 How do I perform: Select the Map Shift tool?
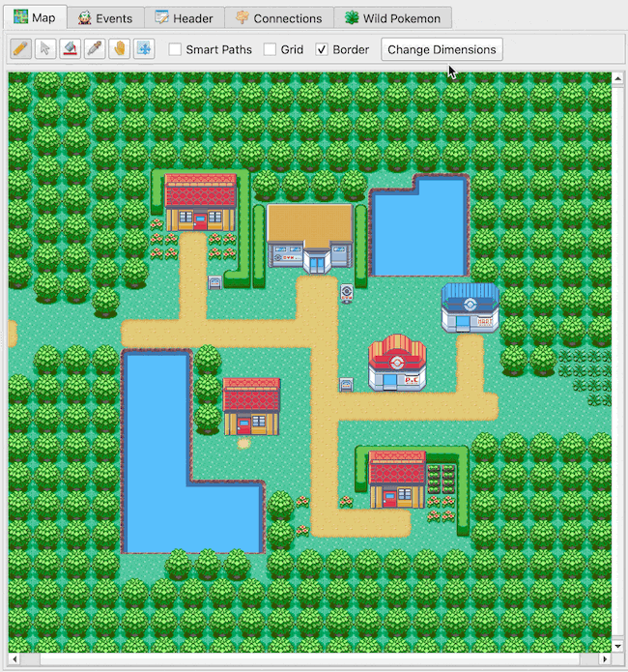pyautogui.click(x=144, y=49)
